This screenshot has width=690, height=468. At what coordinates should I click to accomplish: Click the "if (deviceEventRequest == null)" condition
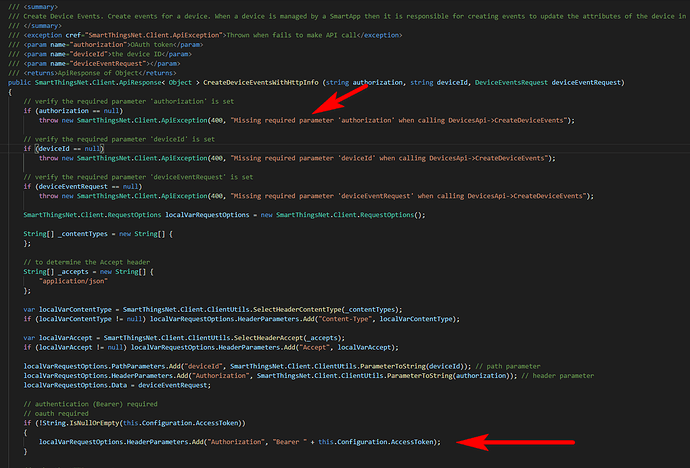pyautogui.click(x=83, y=186)
